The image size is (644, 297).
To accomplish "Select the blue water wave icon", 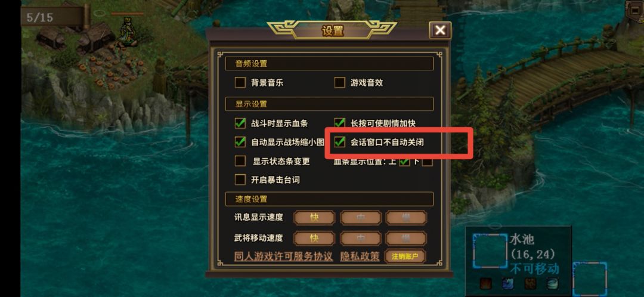I will (507, 283).
